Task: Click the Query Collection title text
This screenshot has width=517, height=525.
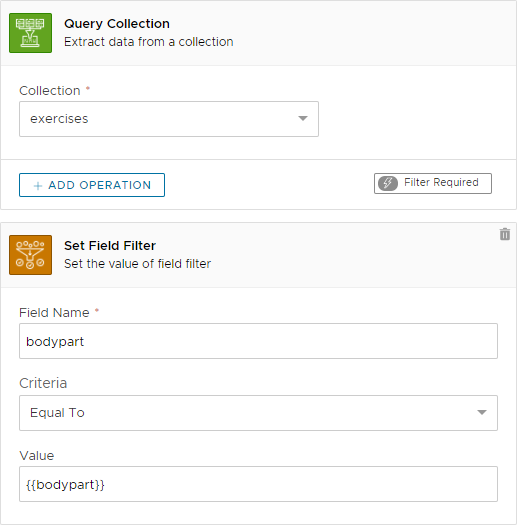Action: (x=117, y=24)
